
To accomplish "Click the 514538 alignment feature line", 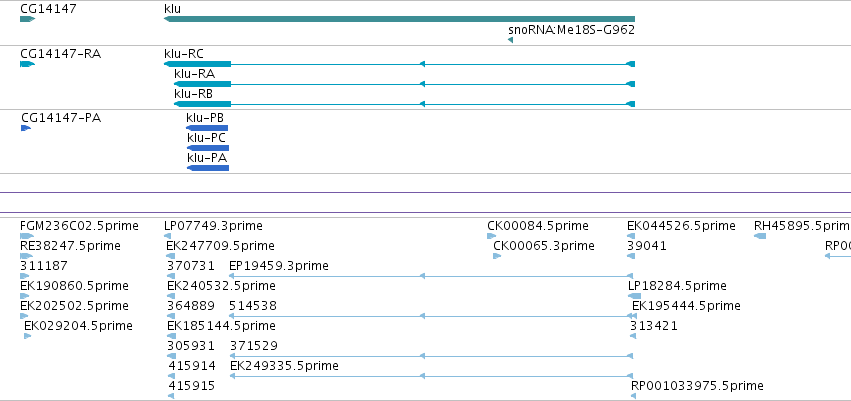I will 431,316.
